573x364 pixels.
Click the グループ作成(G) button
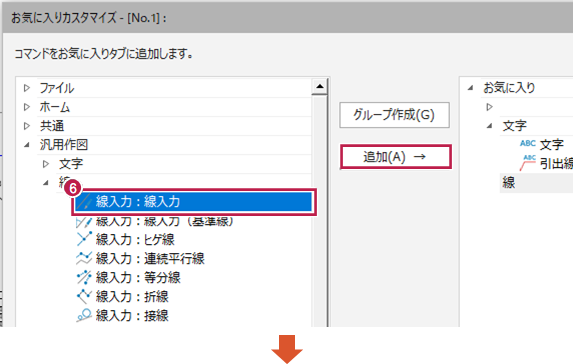click(394, 115)
